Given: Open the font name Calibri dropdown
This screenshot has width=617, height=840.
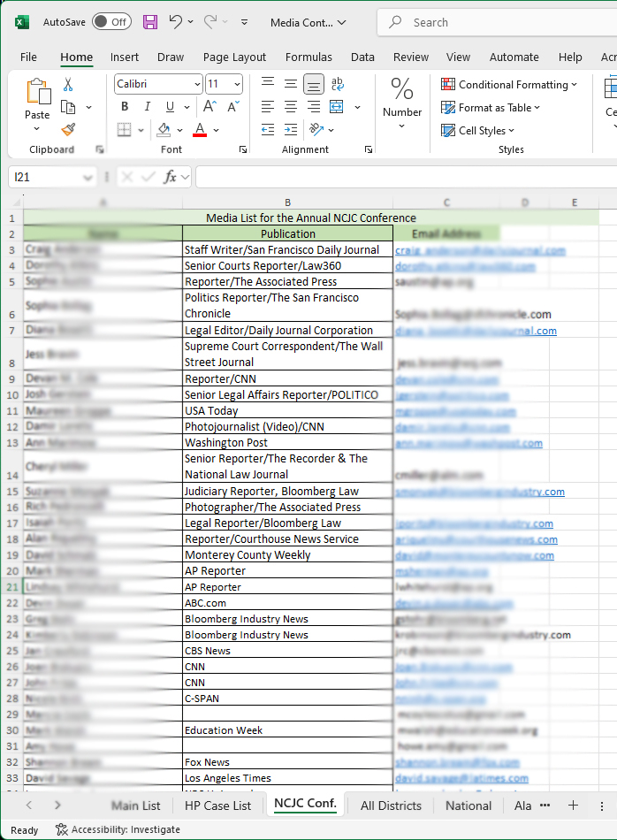Looking at the screenshot, I should 196,85.
